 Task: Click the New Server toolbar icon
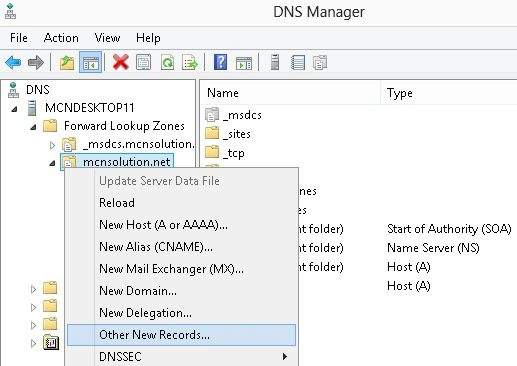275,62
